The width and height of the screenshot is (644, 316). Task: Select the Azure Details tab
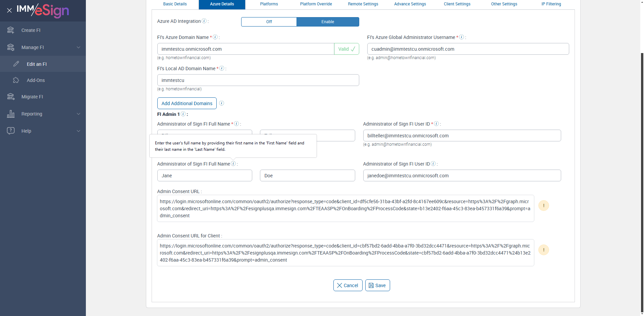222,4
